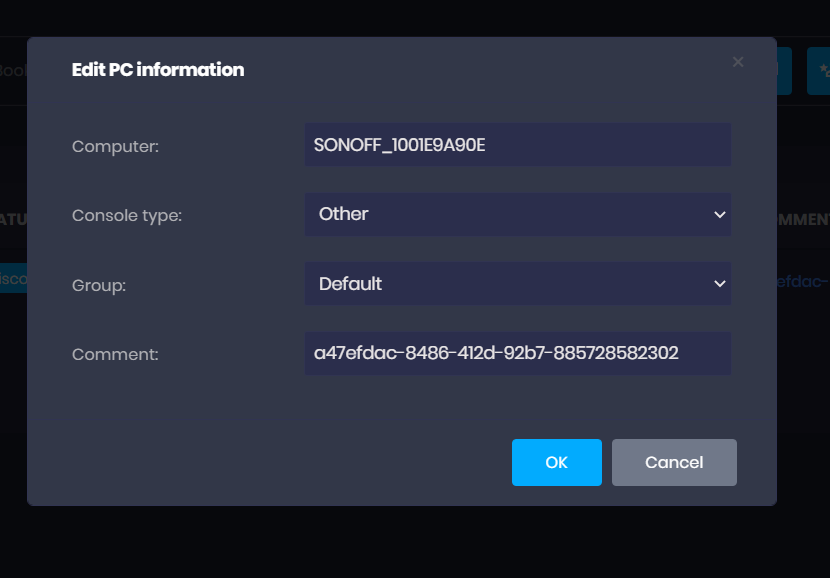
Task: Click the Computer: field label
Action: pos(115,147)
